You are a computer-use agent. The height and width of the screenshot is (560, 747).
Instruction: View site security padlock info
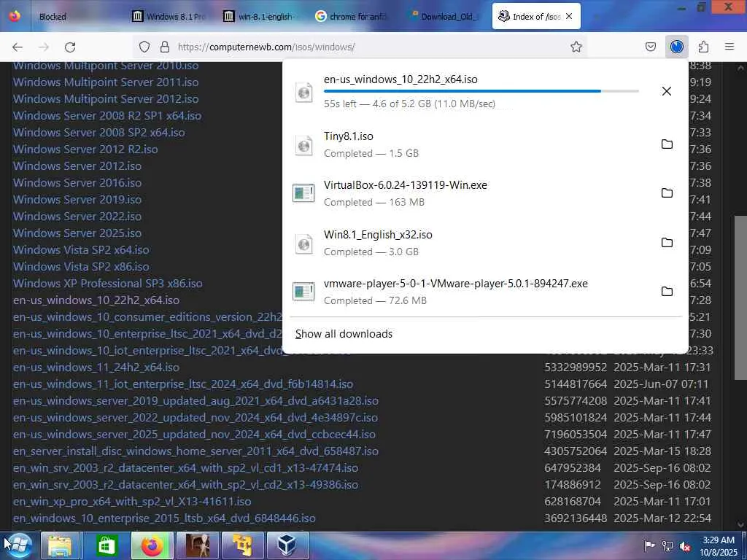165,47
